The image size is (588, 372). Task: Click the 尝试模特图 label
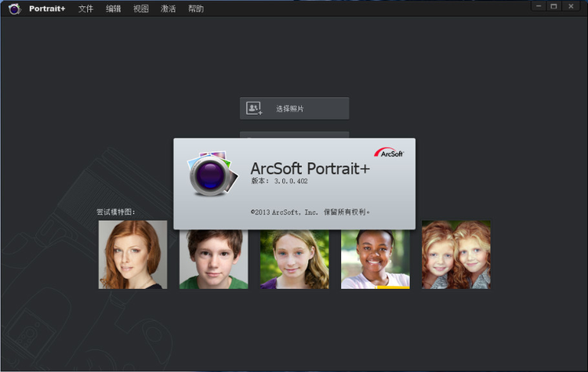pyautogui.click(x=116, y=212)
